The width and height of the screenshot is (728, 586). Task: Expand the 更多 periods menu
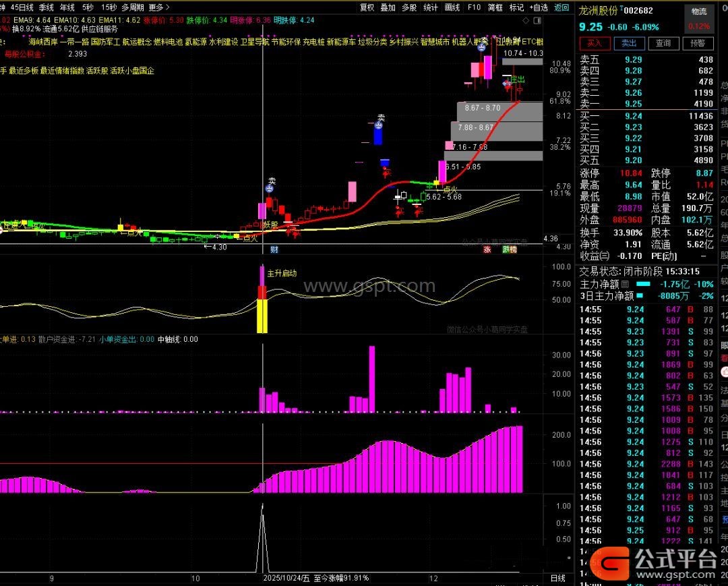tap(158, 7)
